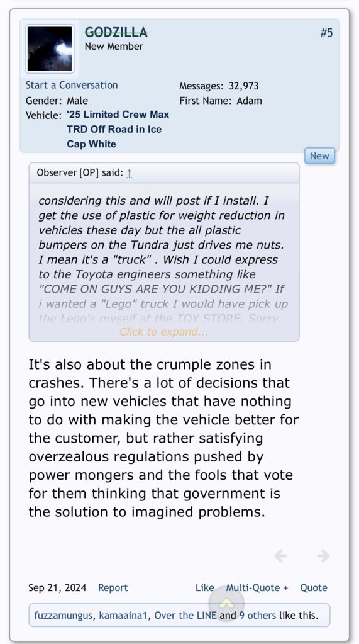Screen dimensions: 359x644
Task: Report this post
Action: tap(113, 588)
